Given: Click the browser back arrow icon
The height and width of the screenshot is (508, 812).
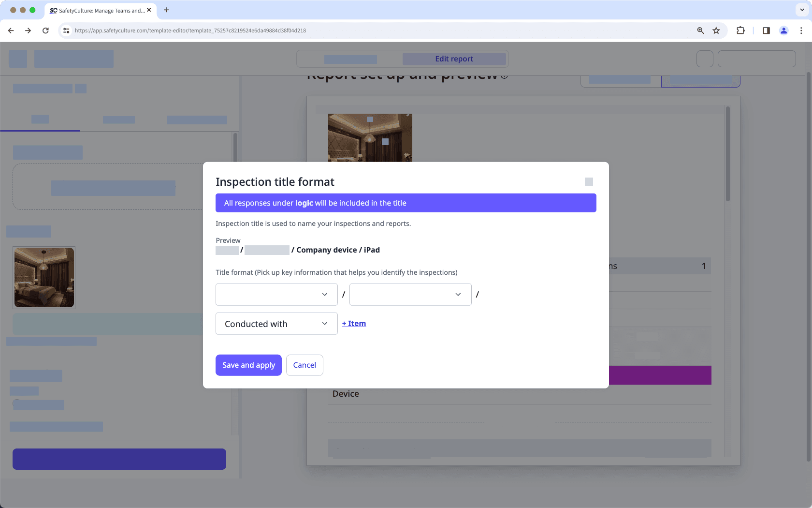Looking at the screenshot, I should click(11, 30).
